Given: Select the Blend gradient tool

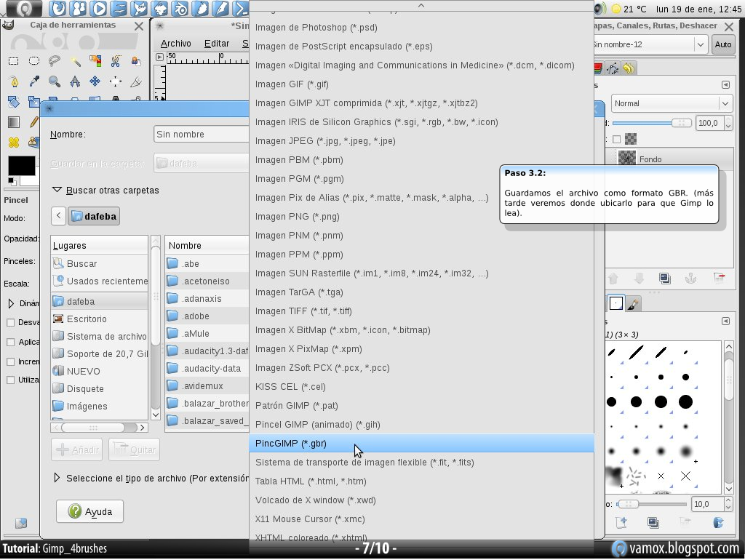Looking at the screenshot, I should point(13,122).
